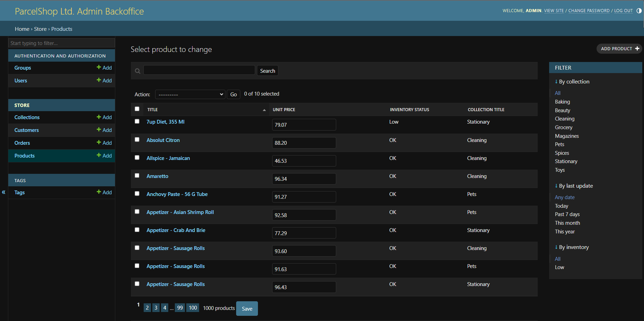Click the View Site link
The width and height of the screenshot is (644, 321).
554,11
